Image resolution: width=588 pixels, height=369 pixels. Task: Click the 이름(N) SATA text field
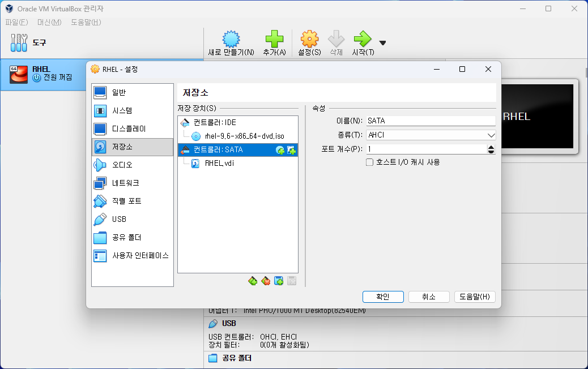(431, 121)
